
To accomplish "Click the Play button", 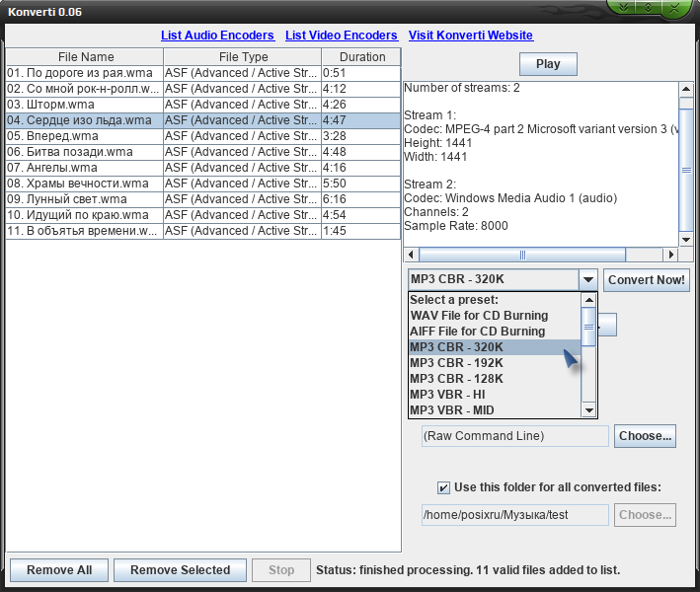I will click(548, 64).
